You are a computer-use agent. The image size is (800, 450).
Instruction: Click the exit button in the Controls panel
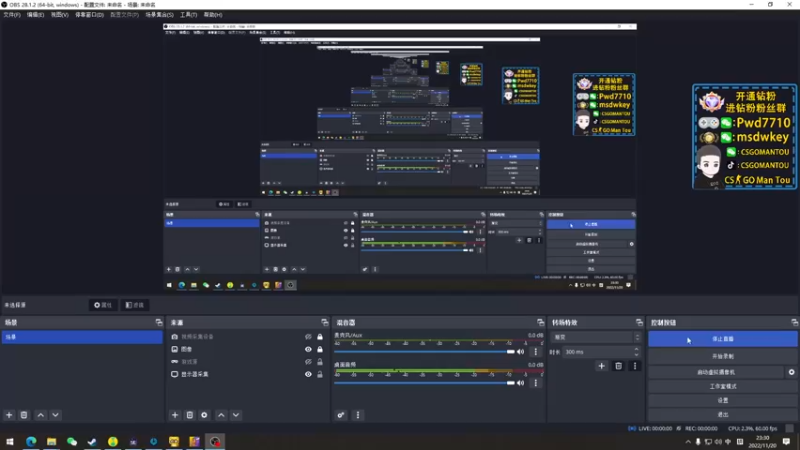point(722,414)
